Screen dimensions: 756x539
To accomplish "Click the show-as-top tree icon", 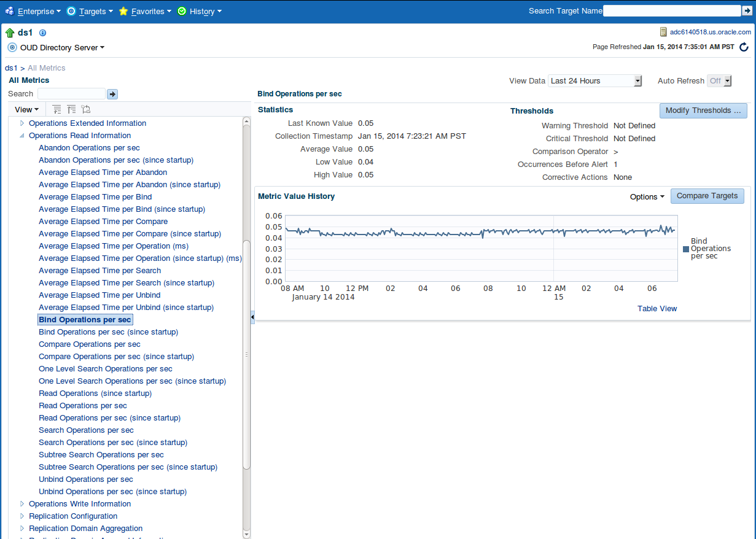I will (86, 109).
